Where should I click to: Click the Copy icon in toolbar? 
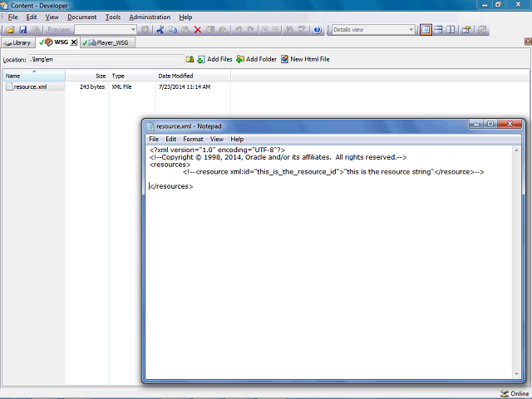173,30
